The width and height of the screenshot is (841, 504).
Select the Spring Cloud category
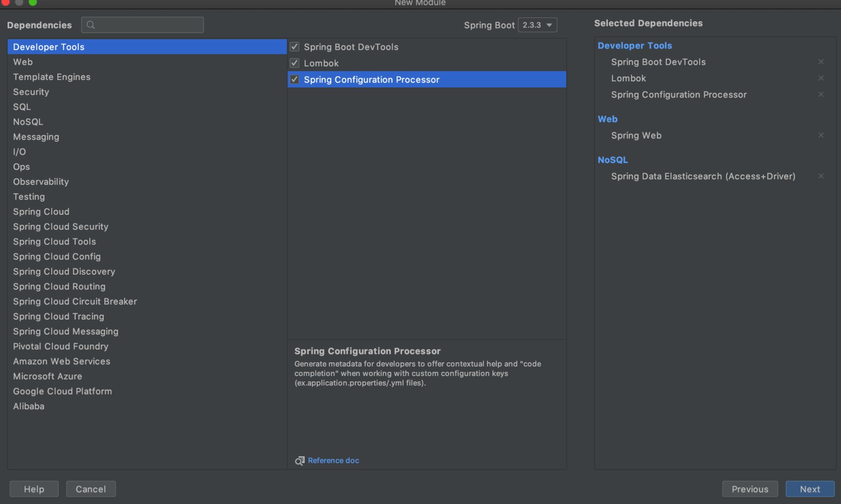coord(147,212)
